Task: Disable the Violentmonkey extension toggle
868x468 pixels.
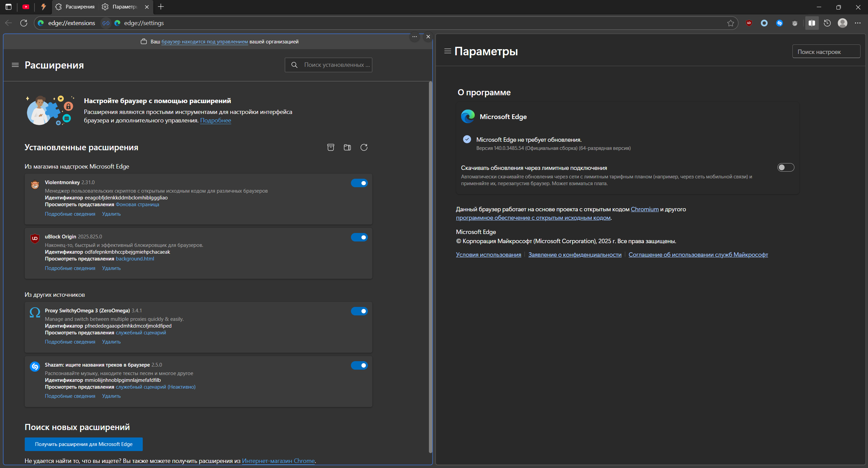Action: pyautogui.click(x=359, y=183)
